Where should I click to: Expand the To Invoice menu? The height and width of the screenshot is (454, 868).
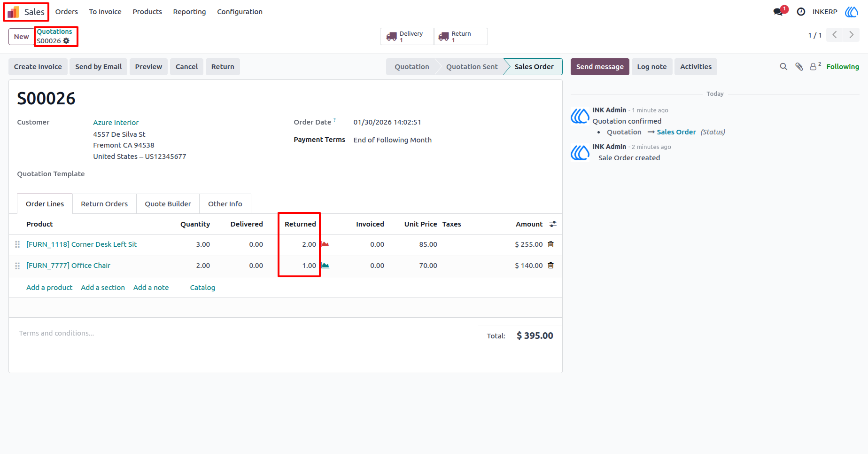point(105,12)
